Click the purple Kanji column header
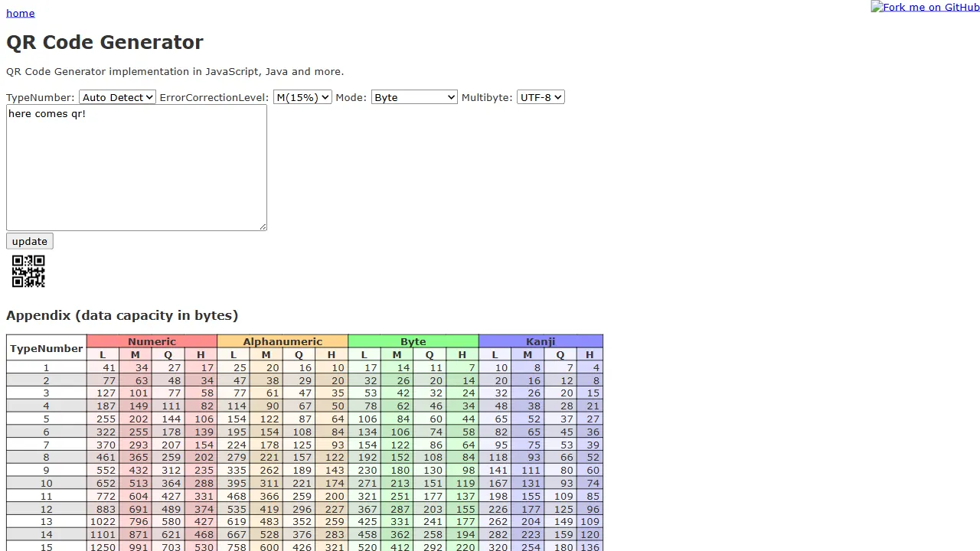The width and height of the screenshot is (980, 551). tap(541, 341)
